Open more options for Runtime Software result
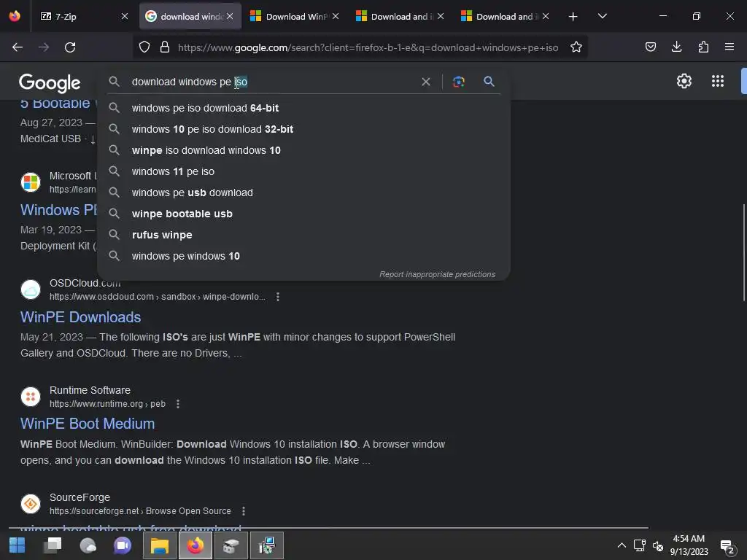The width and height of the screenshot is (747, 560). (178, 404)
